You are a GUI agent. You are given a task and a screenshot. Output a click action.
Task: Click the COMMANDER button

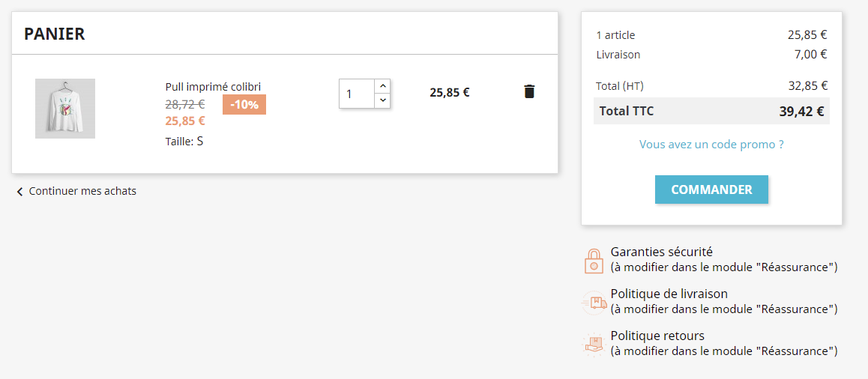tap(711, 189)
